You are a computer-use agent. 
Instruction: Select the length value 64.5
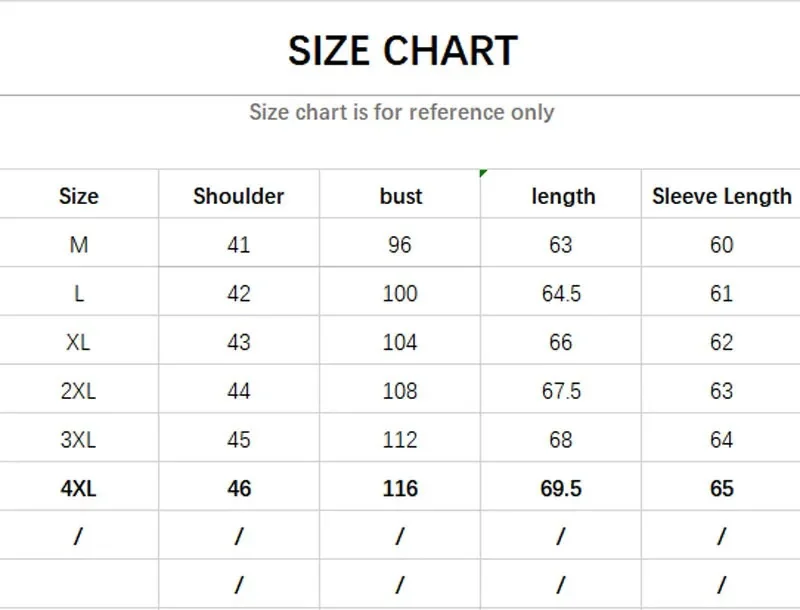tap(561, 294)
